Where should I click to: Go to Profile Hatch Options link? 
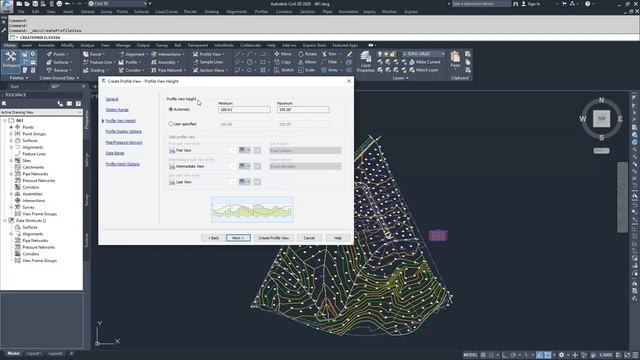[x=122, y=164]
